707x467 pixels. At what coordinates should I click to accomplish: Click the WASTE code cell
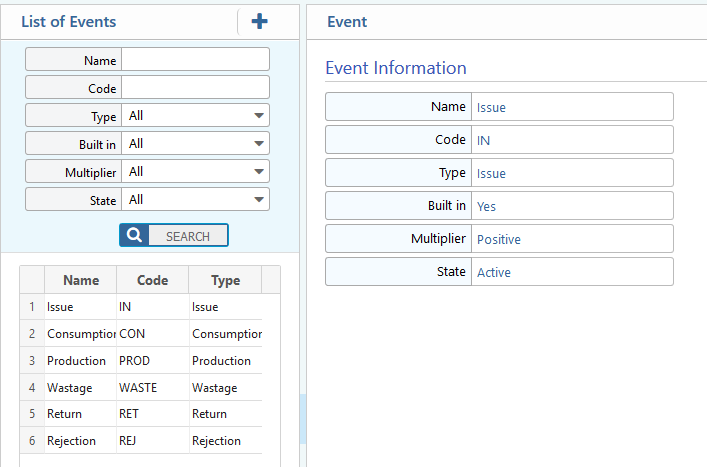click(153, 388)
